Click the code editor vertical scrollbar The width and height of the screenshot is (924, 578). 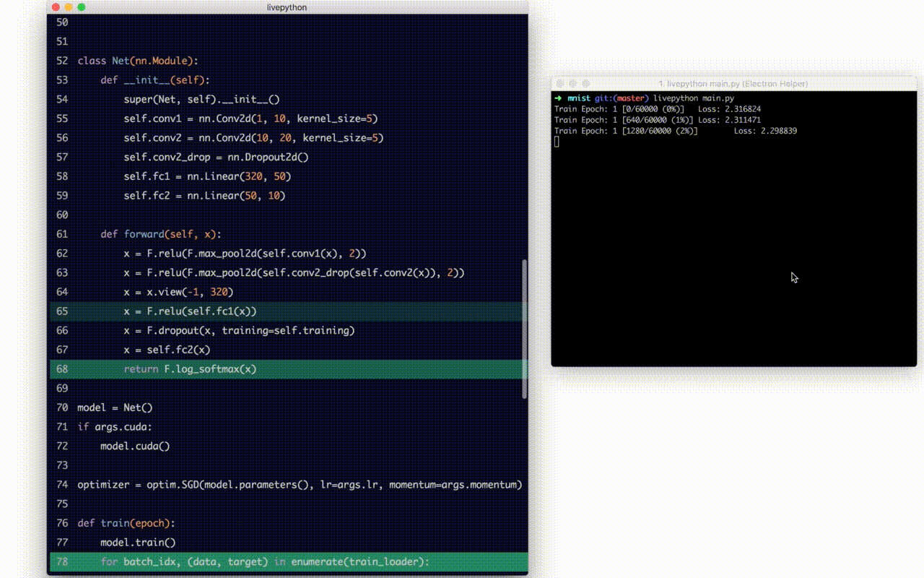tap(525, 329)
